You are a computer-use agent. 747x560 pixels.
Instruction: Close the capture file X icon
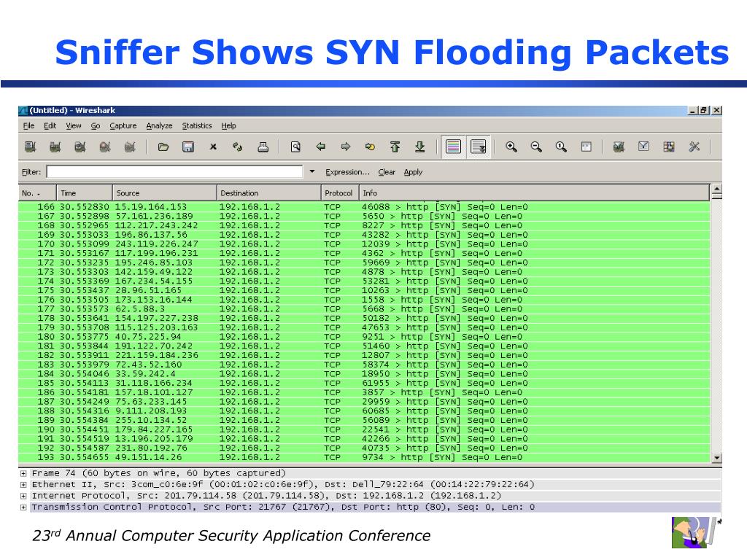tap(213, 147)
